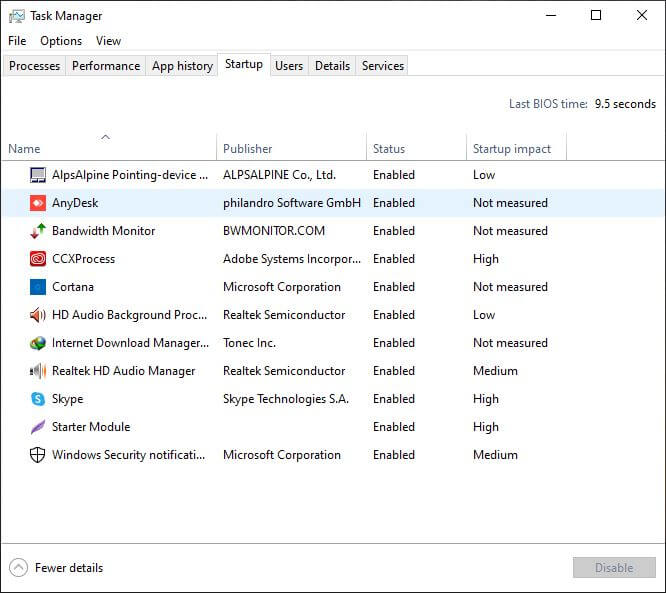Click Enabled status for Starter Module
The height and width of the screenshot is (593, 666).
(394, 427)
